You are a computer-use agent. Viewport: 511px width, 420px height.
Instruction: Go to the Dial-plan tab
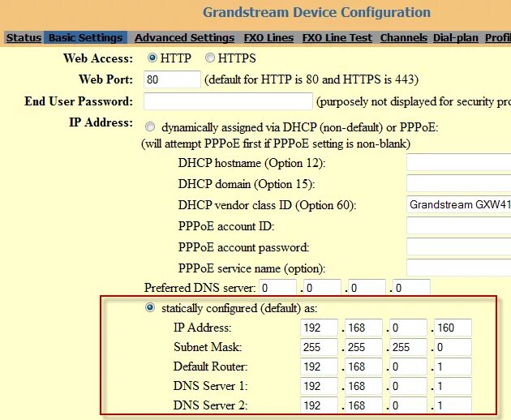pyautogui.click(x=456, y=38)
